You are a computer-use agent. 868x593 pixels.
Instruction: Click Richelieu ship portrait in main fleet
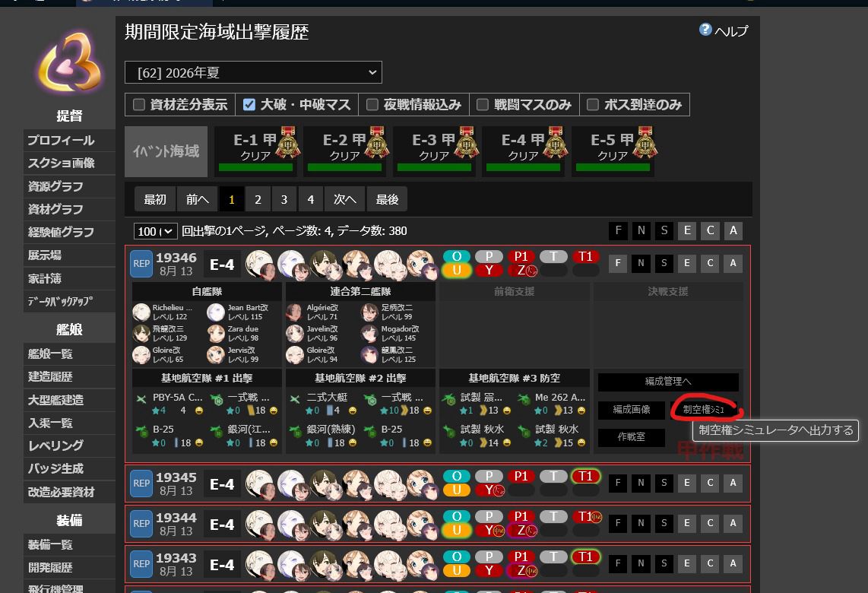tap(141, 312)
